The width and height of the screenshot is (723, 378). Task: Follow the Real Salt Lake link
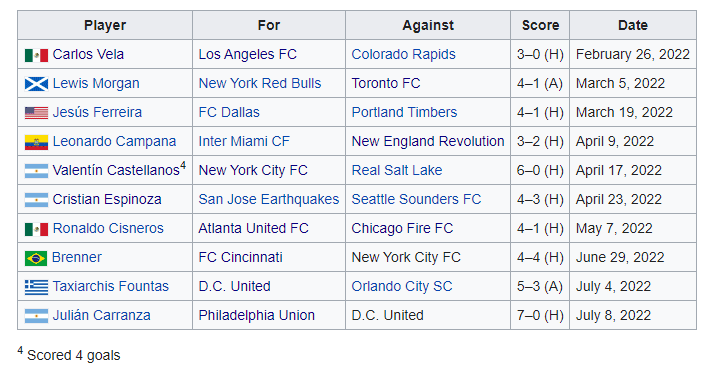pos(397,171)
